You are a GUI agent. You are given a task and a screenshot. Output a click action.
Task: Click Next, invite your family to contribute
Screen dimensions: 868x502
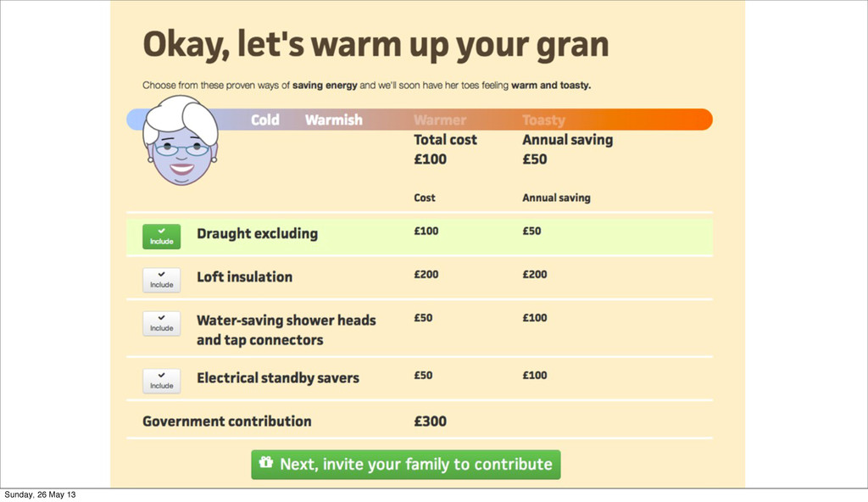[x=406, y=465]
